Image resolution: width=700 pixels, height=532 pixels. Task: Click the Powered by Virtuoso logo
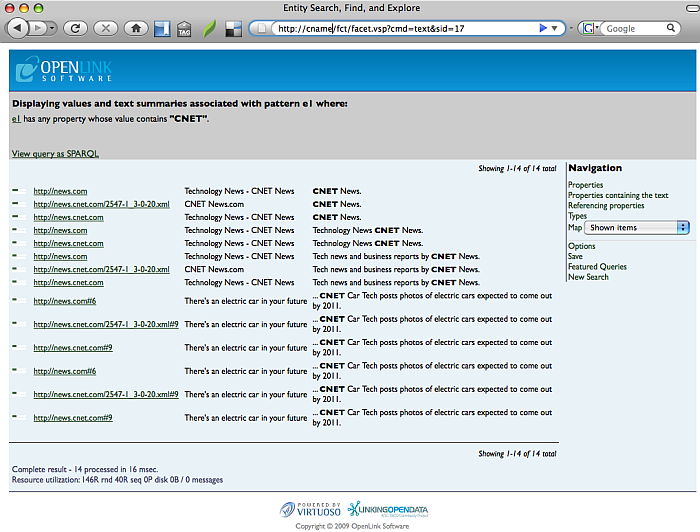(310, 510)
